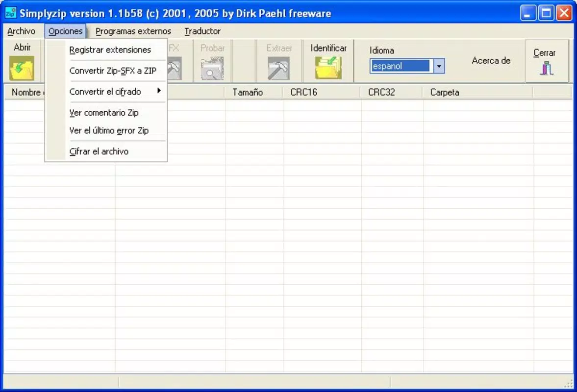Select Ver comentario Zip entry
This screenshot has height=392, width=577.
coord(104,113)
